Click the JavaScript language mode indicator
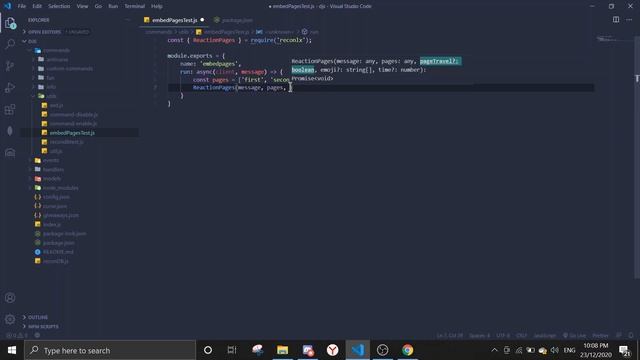The height and width of the screenshot is (360, 640). coord(544,336)
